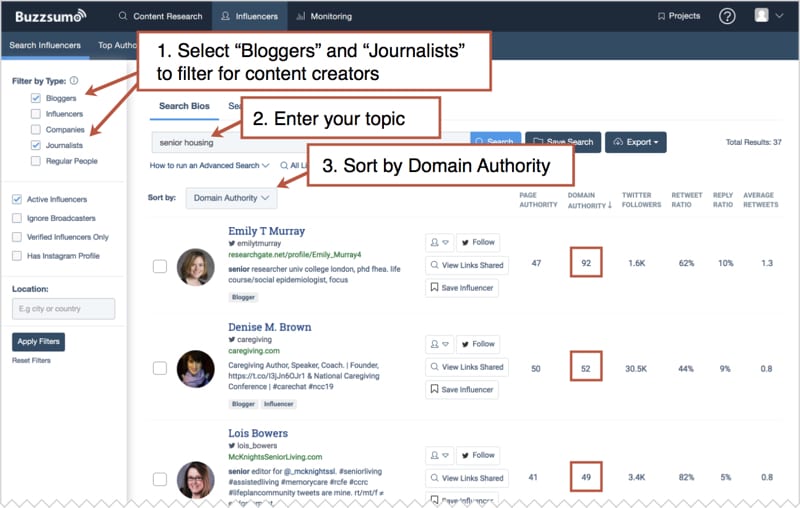Check the Companies filter
Screen dimensions: 800x508
36,130
